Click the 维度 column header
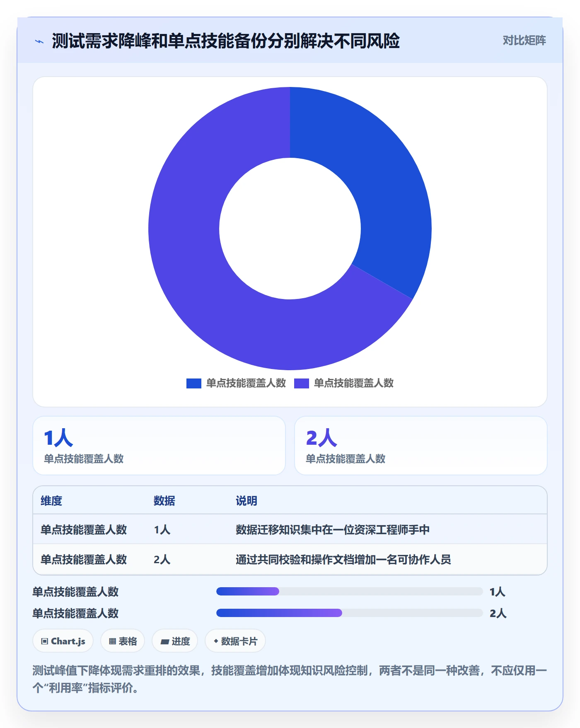580x728 pixels. point(51,501)
